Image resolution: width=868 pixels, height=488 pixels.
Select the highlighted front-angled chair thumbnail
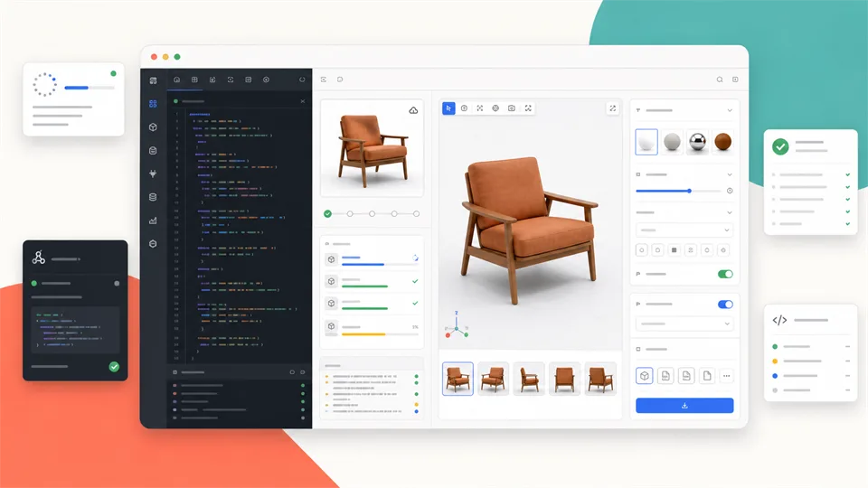458,379
